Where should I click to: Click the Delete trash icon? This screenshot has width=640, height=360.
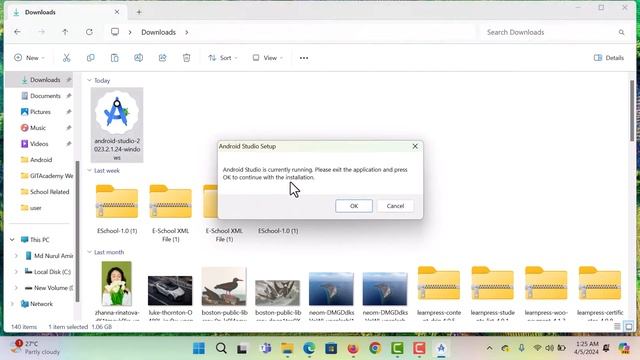pos(187,58)
